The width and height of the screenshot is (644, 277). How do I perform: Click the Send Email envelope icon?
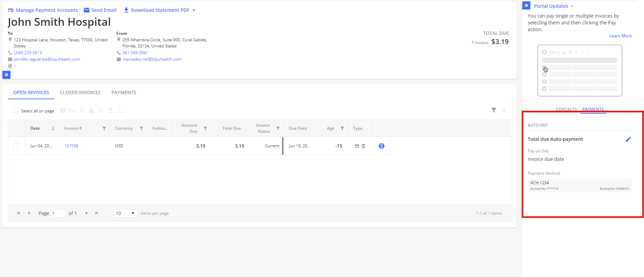pyautogui.click(x=87, y=10)
